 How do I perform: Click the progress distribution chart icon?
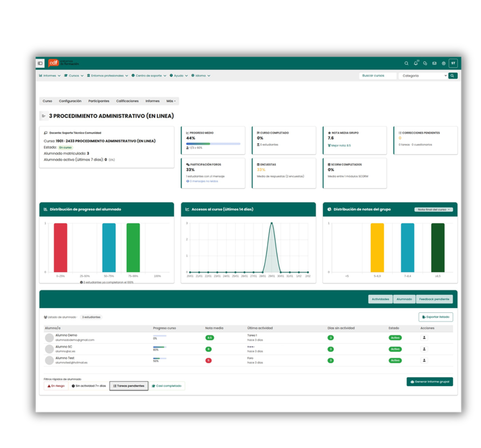(x=45, y=209)
